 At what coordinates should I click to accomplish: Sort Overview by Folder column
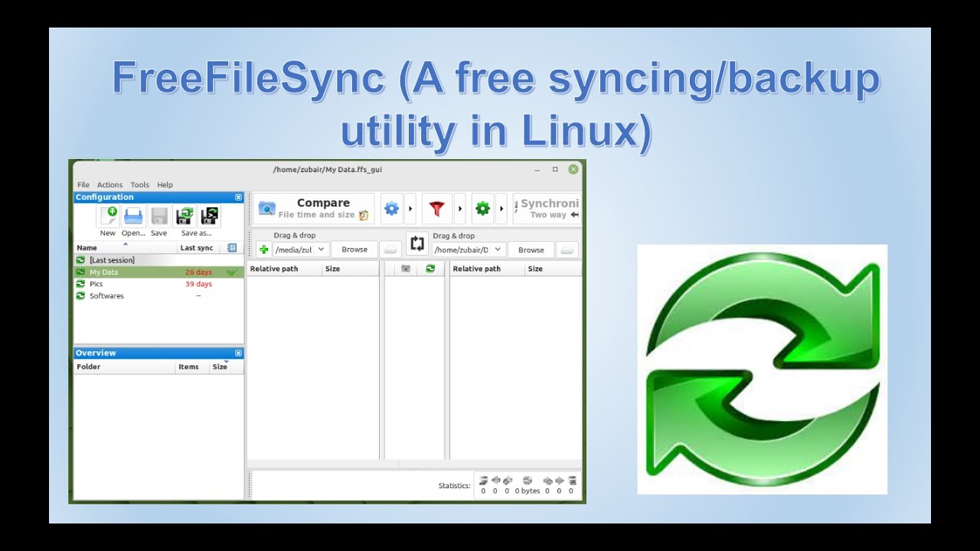coord(125,367)
